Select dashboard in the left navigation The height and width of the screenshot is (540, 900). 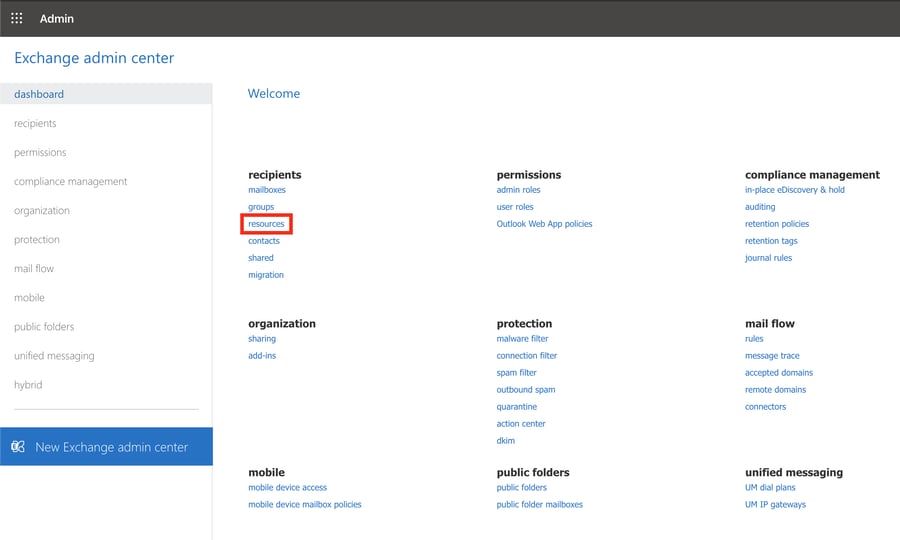click(x=39, y=94)
